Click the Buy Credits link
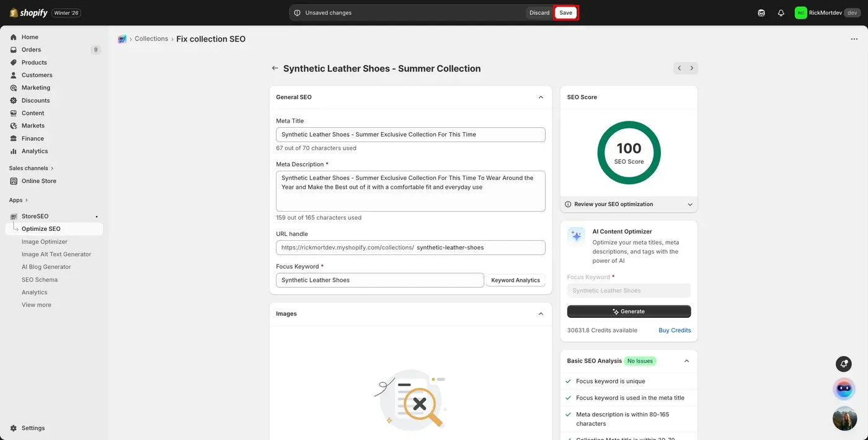The width and height of the screenshot is (868, 440). 675,330
